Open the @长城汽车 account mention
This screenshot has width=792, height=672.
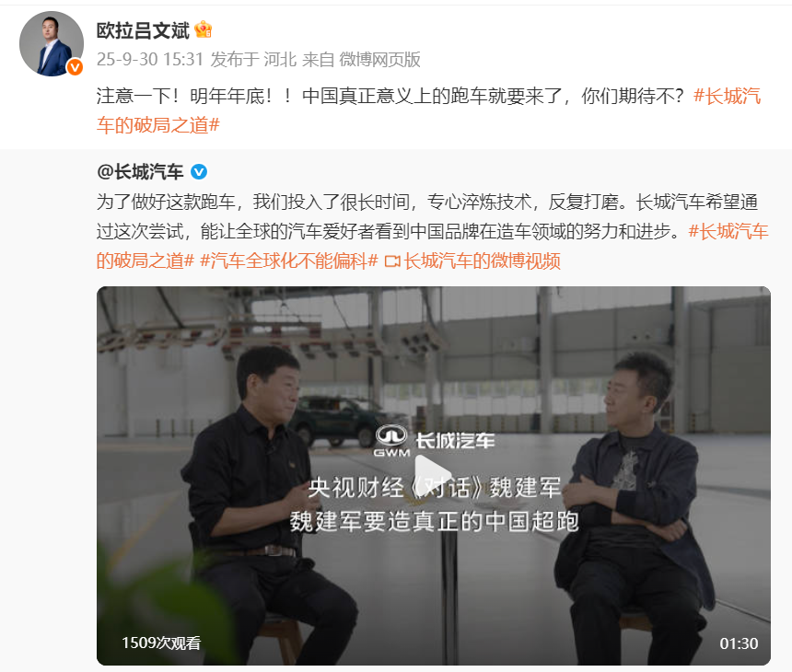(140, 172)
